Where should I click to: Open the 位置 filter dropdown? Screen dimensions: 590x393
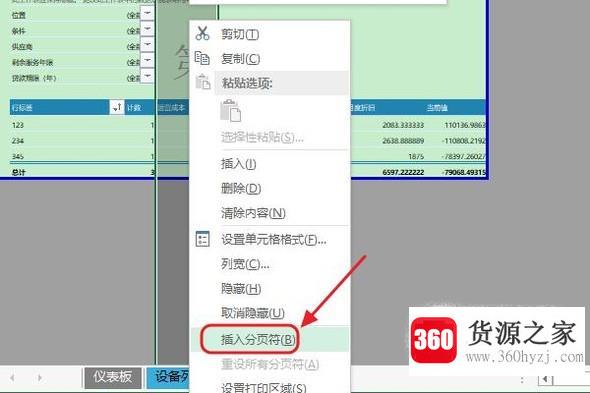[x=147, y=14]
